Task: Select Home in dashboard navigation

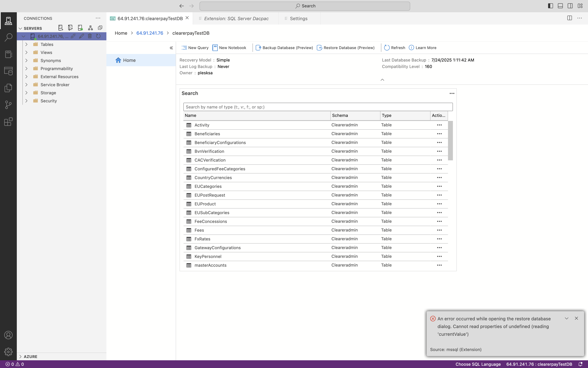Action: point(141,60)
